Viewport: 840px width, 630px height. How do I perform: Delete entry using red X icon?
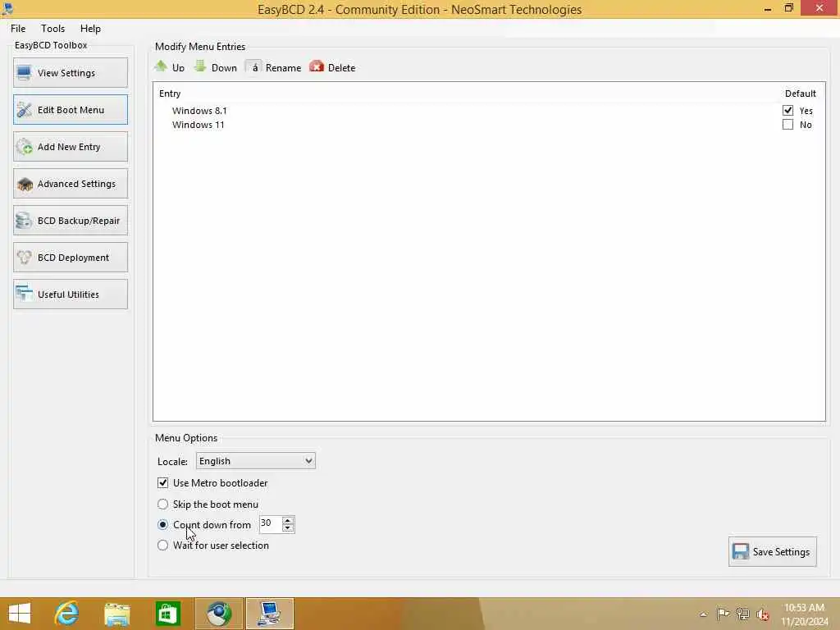[x=317, y=66]
